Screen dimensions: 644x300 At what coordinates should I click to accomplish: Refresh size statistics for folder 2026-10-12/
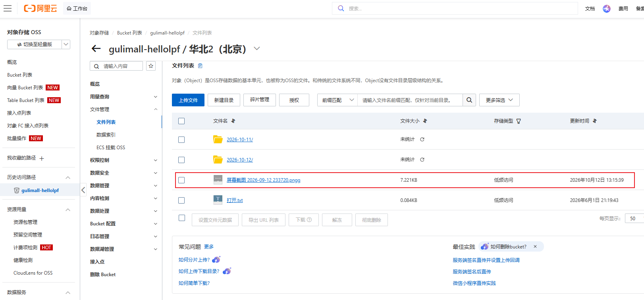pos(422,160)
